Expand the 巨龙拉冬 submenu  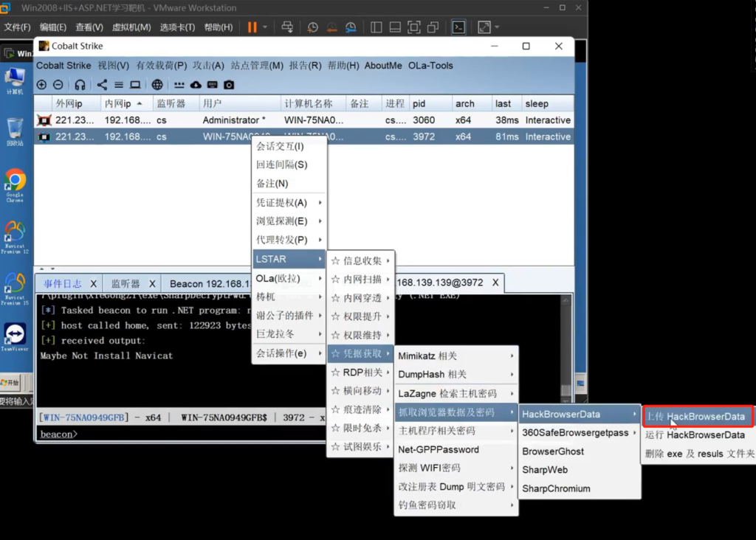(x=289, y=334)
